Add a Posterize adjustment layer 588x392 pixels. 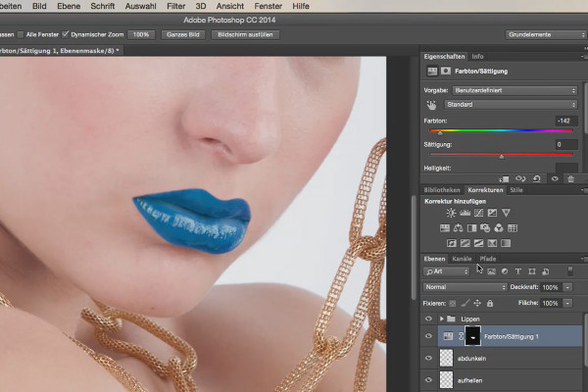tap(465, 243)
